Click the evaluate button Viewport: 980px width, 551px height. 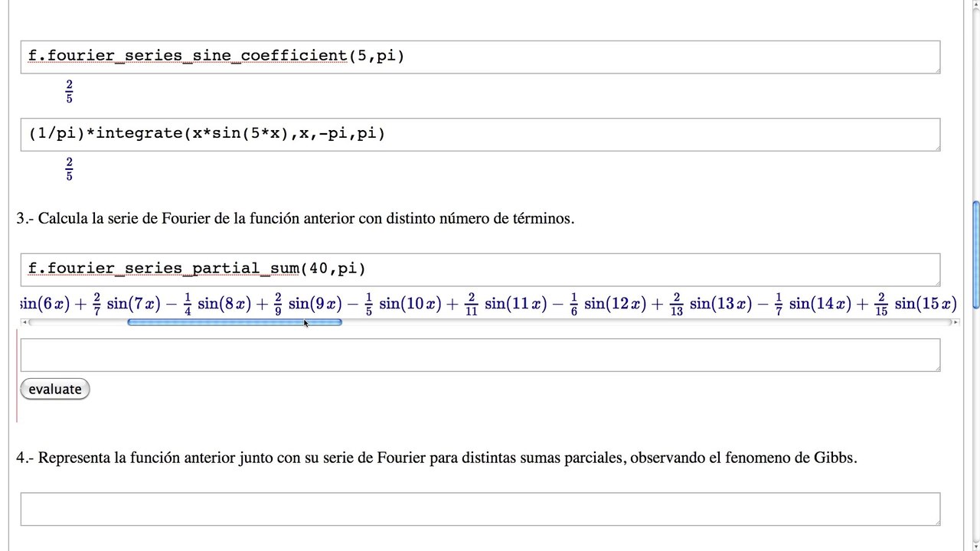(x=55, y=389)
